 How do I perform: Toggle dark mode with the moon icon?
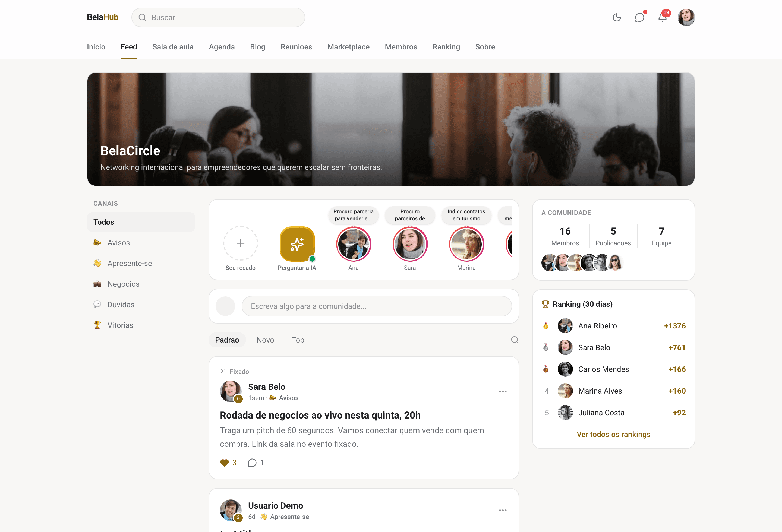(616, 17)
